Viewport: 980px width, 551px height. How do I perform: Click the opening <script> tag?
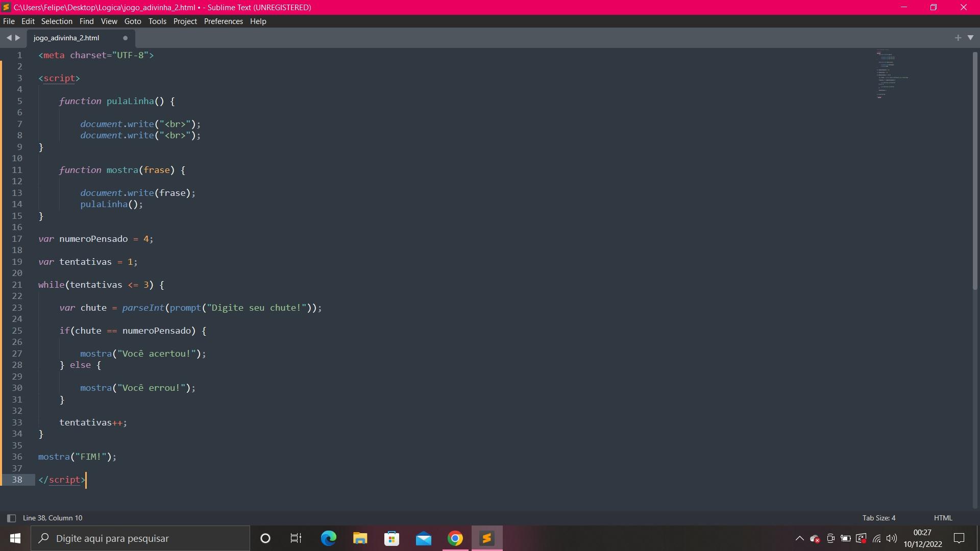pyautogui.click(x=59, y=78)
